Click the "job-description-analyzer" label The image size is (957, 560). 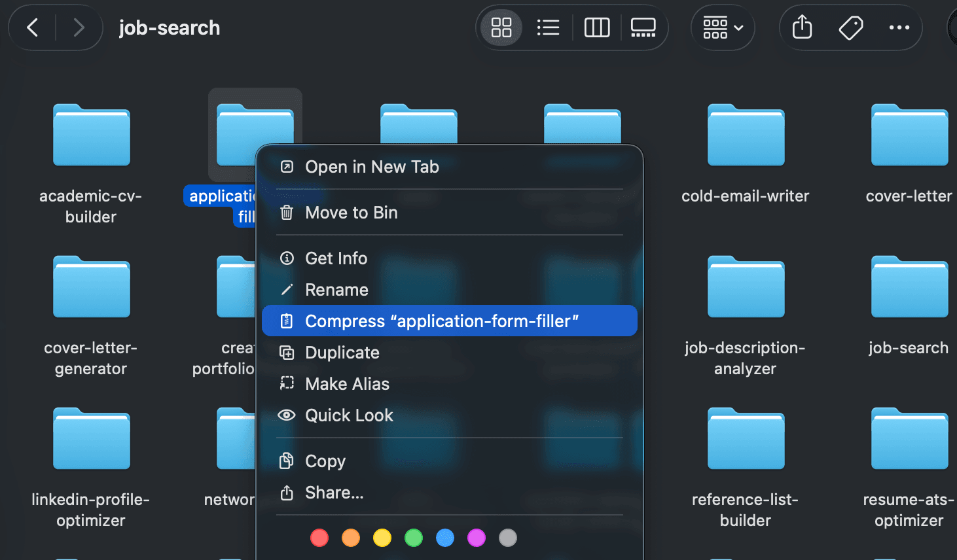746,358
